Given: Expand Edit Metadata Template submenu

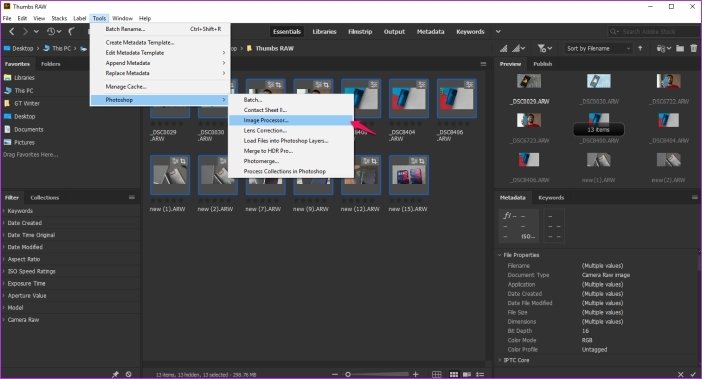Looking at the screenshot, I should 160,53.
